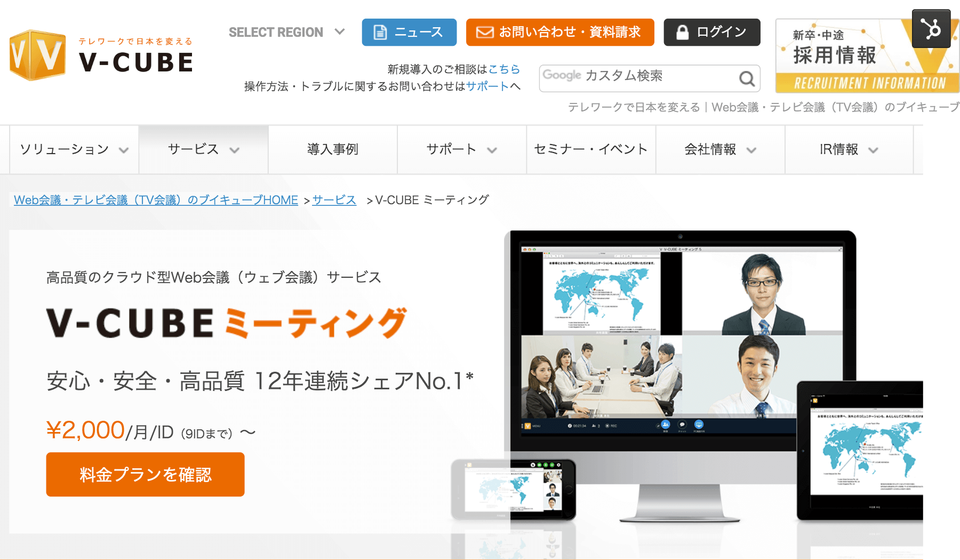Open the IR情報 menu
Screen dimensions: 960x560
(x=849, y=150)
